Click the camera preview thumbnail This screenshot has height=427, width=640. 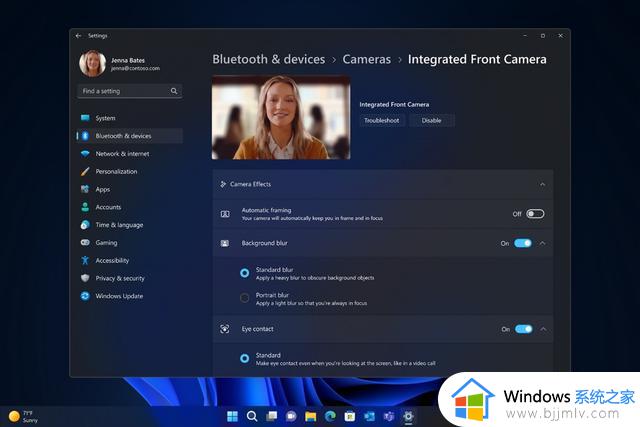click(281, 117)
